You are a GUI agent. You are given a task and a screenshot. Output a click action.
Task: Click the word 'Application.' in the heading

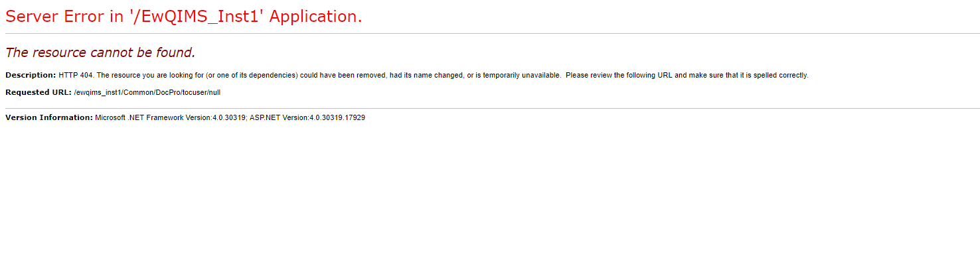tap(316, 18)
